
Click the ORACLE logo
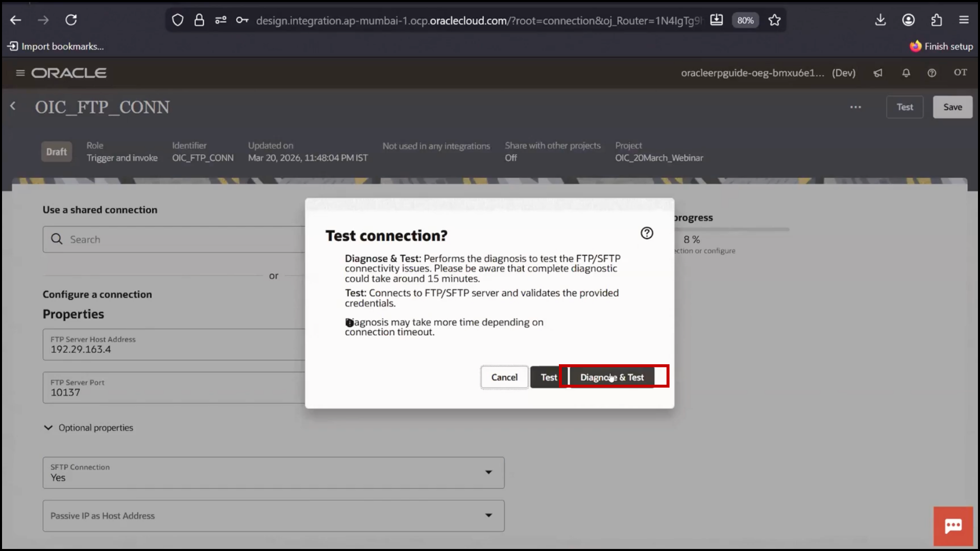(x=69, y=73)
